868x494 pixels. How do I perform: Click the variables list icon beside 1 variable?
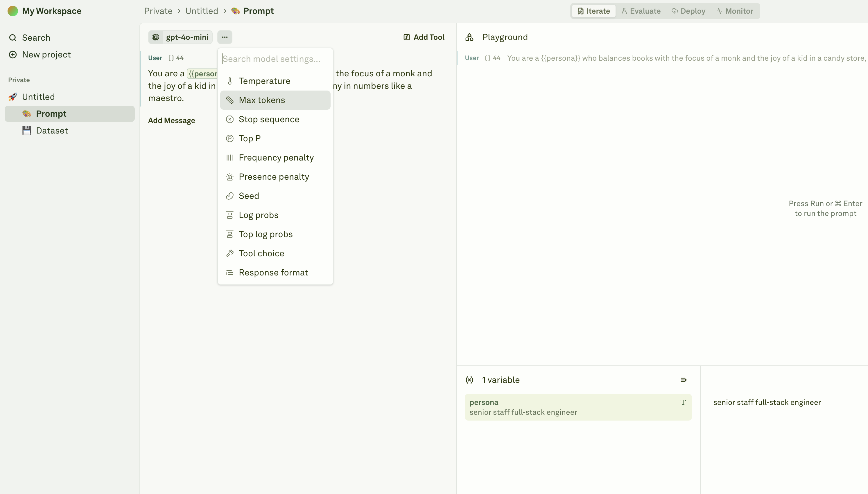click(x=683, y=380)
